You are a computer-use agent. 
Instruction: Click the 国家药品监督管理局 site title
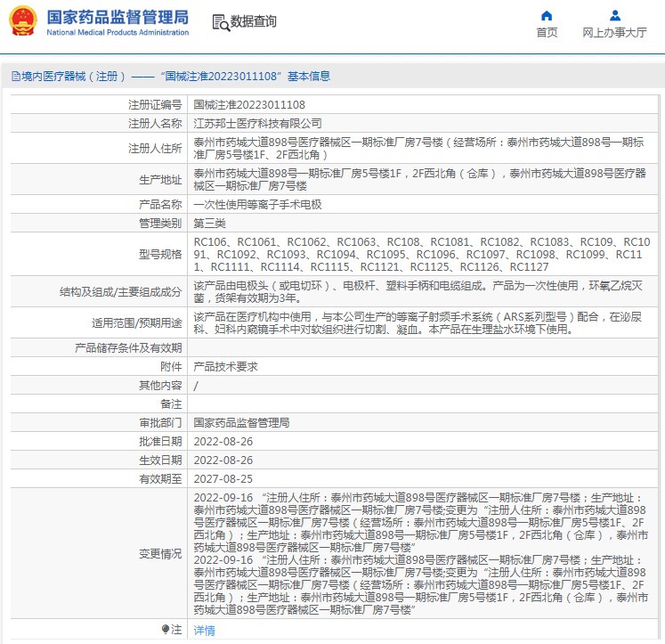coord(118,18)
